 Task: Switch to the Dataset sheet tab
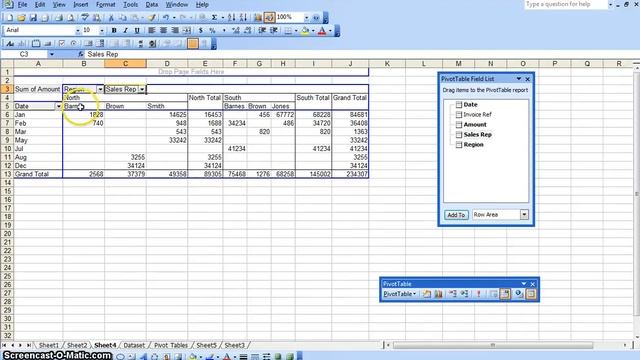coord(134,345)
